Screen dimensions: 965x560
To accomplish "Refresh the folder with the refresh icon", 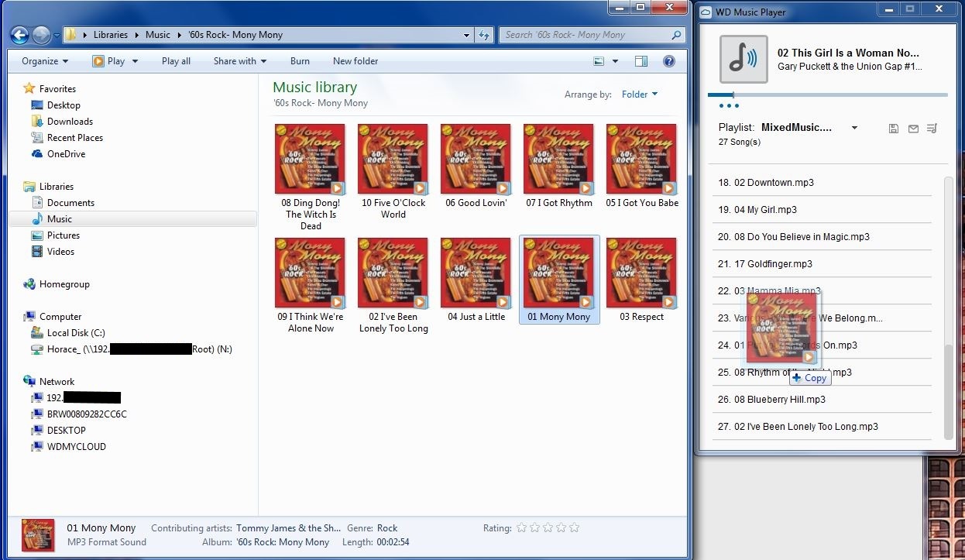I will (484, 35).
